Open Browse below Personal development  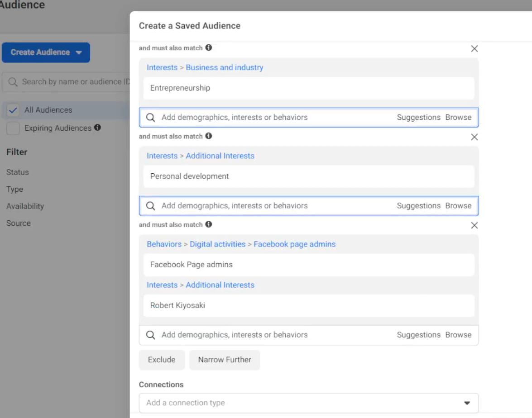tap(458, 206)
